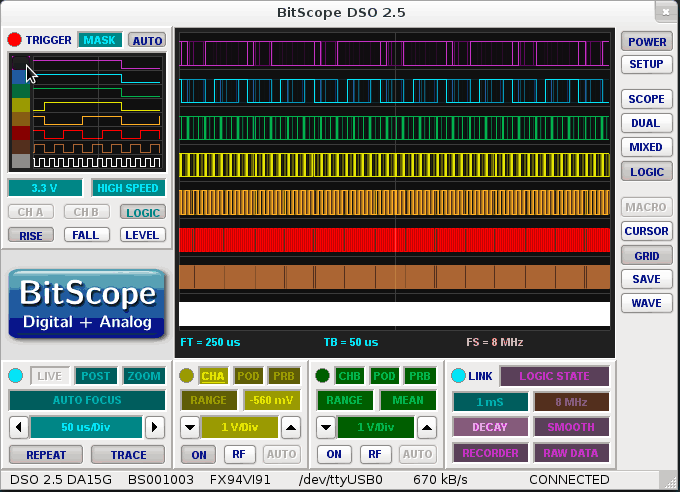This screenshot has height=492, width=680.
Task: Open channel A 1 V/Div range selector
Action: tap(239, 427)
